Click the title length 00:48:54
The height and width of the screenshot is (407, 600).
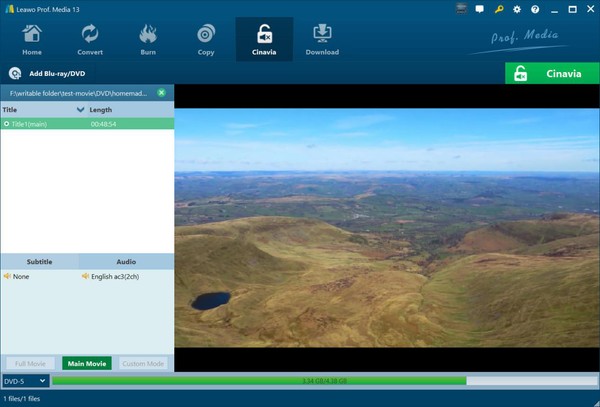pyautogui.click(x=103, y=124)
